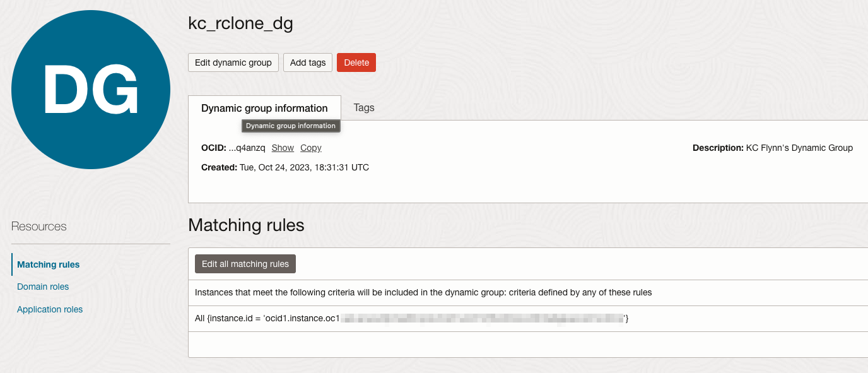868x373 pixels.
Task: Click the instance.id matching rule text
Action: click(410, 318)
